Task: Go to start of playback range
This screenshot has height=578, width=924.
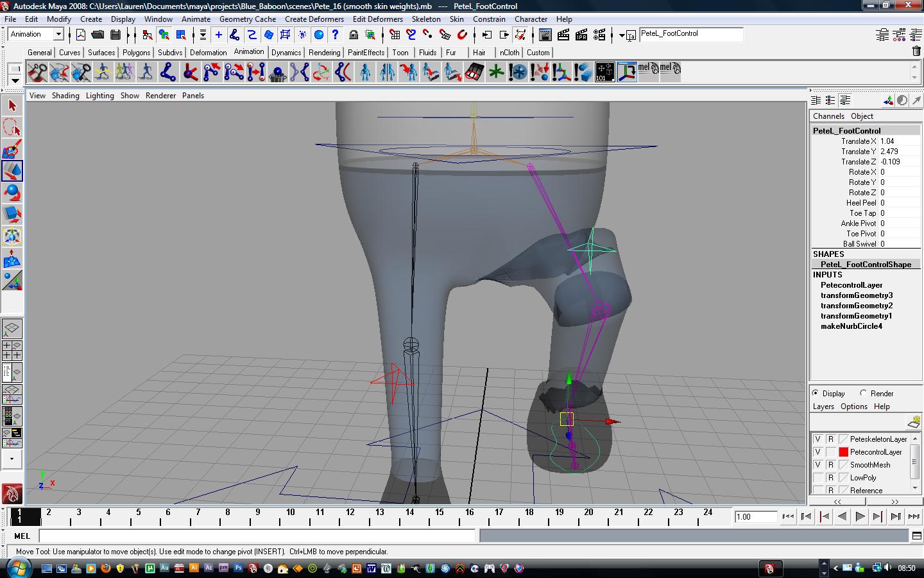Action: [788, 516]
